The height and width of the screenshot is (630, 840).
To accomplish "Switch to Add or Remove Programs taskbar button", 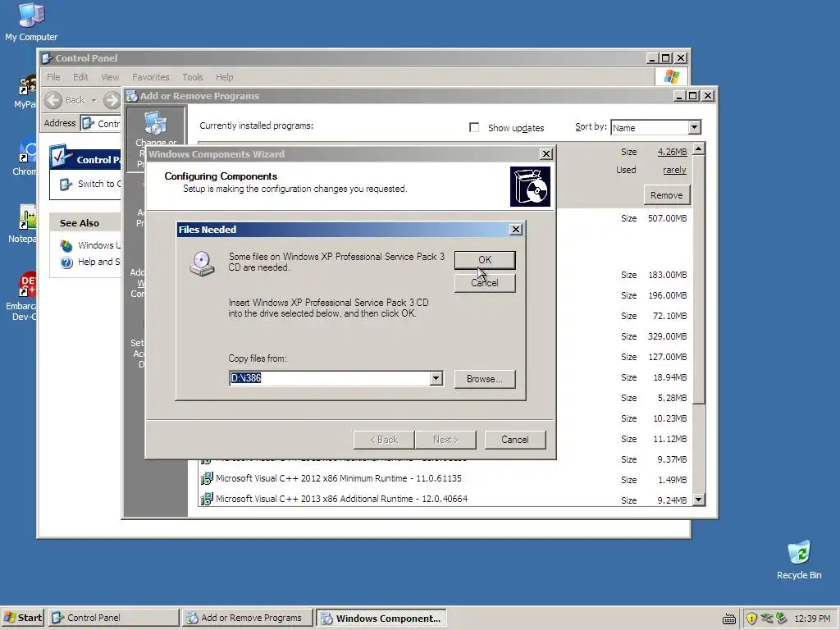I will coord(247,618).
